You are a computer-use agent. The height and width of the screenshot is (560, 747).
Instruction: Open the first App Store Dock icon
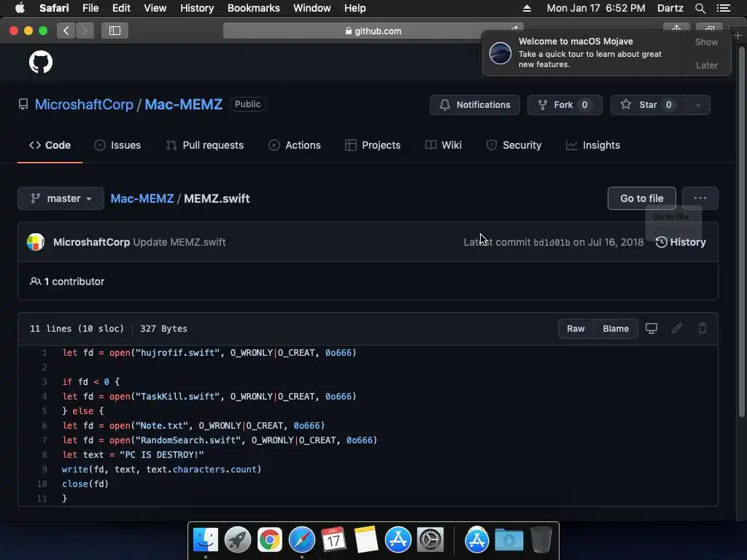coord(398,540)
